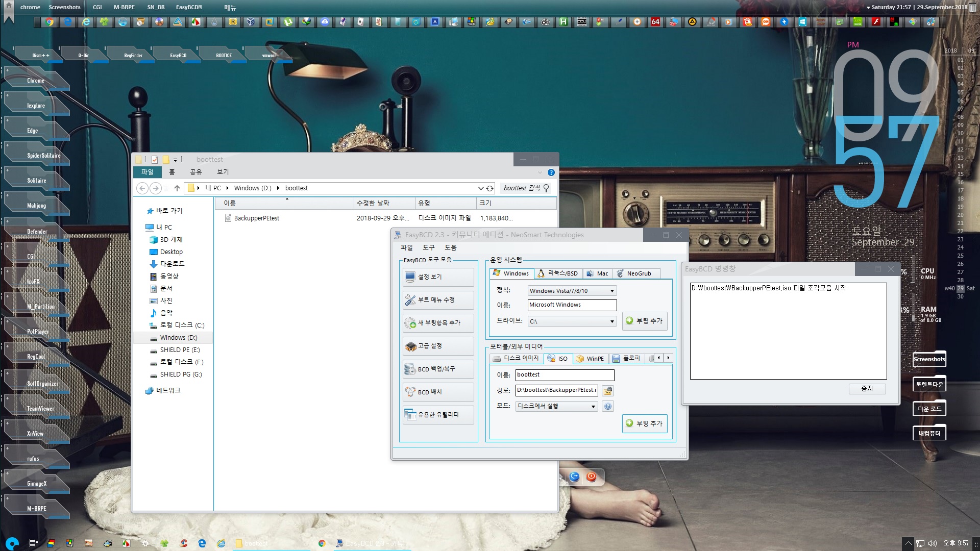
Task: Switch to WinPE tab
Action: [x=591, y=358]
